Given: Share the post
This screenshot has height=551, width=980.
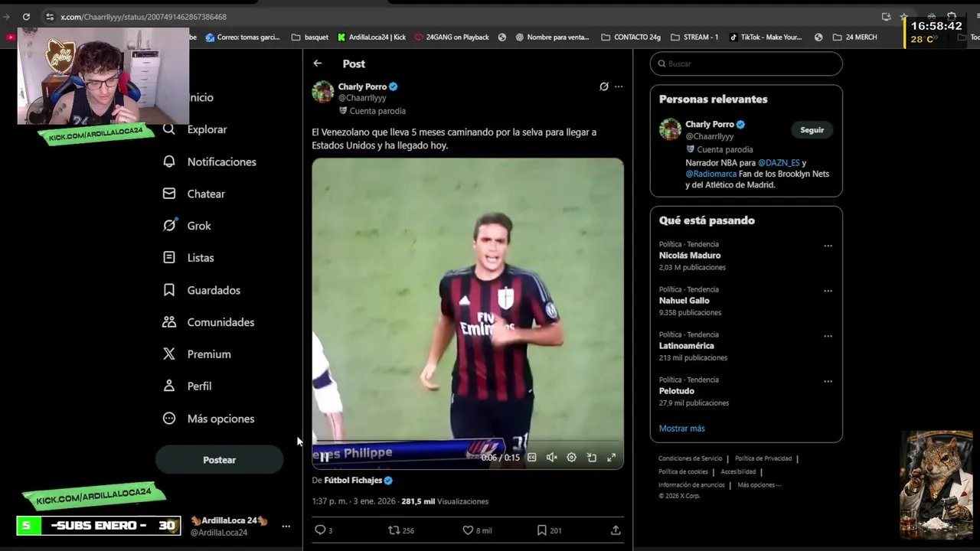Looking at the screenshot, I should tap(616, 530).
